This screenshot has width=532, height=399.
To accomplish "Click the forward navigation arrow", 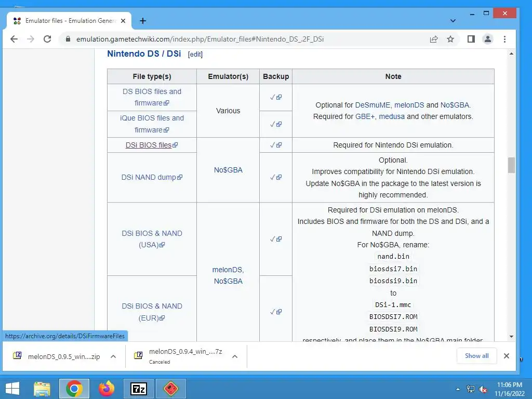I will tap(31, 39).
